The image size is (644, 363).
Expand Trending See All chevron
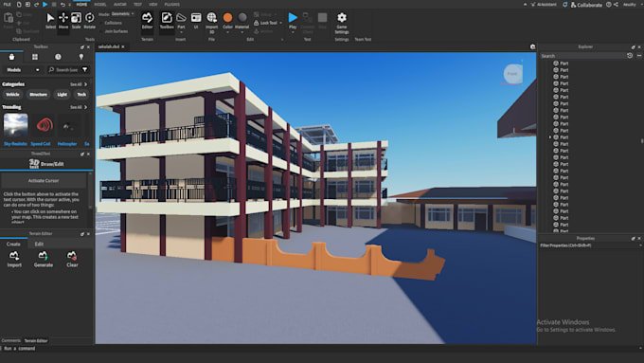(x=85, y=107)
